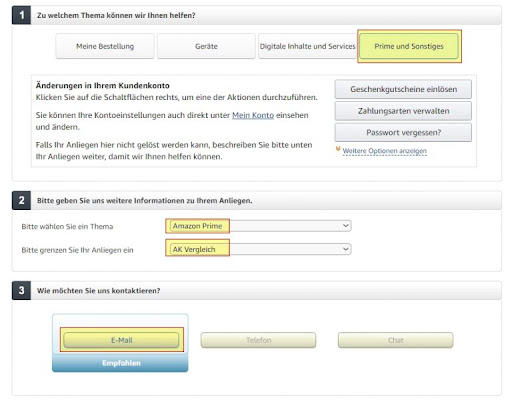Click label Bitte wählen Sie ein Thema
Viewport: 512px width, 410px height.
(67, 227)
